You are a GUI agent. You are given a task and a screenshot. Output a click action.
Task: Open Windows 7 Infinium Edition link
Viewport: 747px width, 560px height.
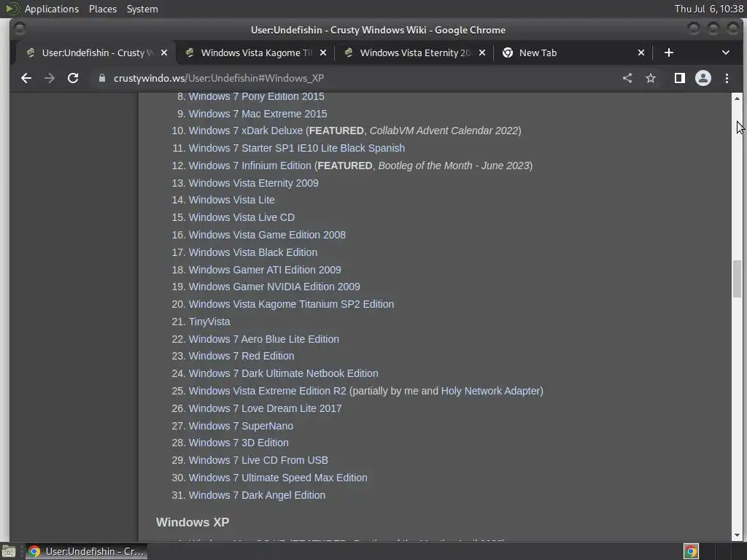249,166
